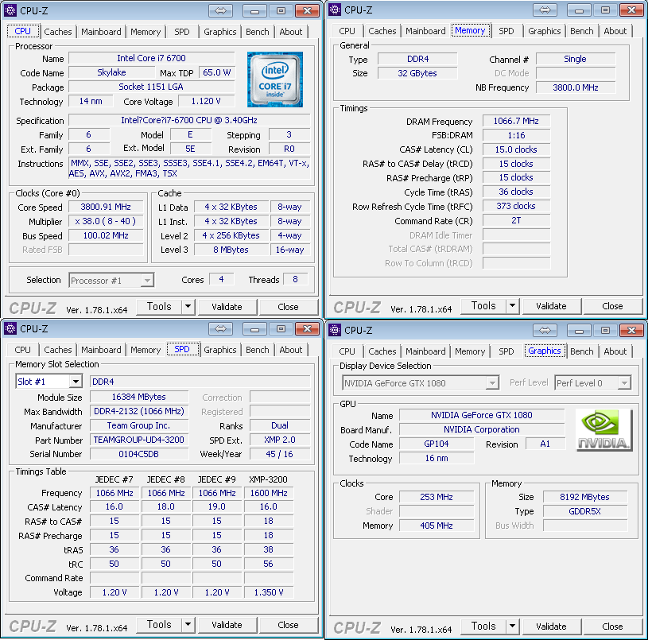Screen dimensions: 652x644
Task: Click the CPU-Z app icon in the Memory window title bar
Action: tap(334, 10)
